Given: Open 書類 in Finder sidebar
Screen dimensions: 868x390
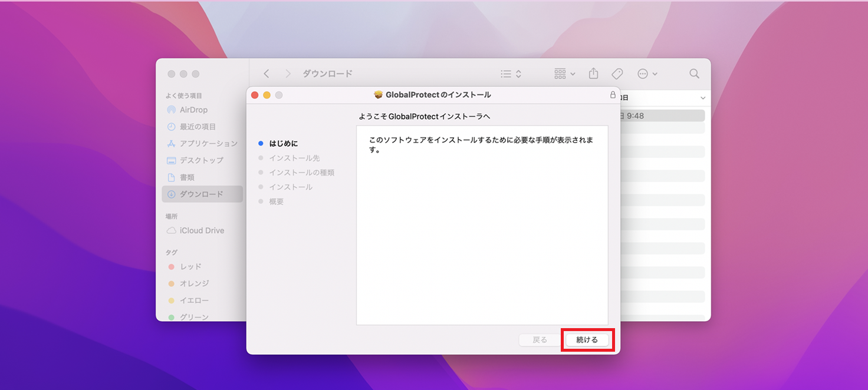Looking at the screenshot, I should click(202, 177).
